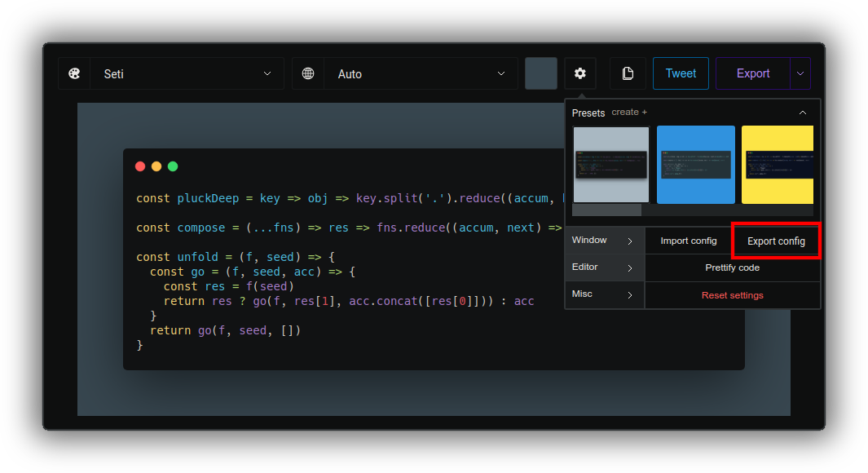868x473 pixels.
Task: Open the Window settings menu
Action: pyautogui.click(x=605, y=241)
